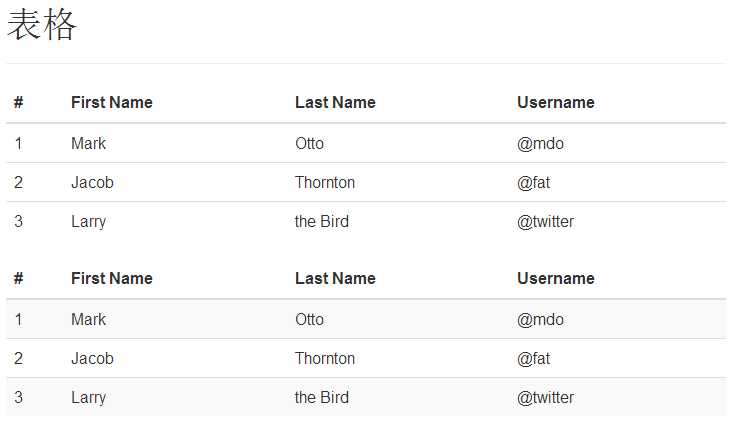Click the 表格 page heading

click(x=42, y=26)
